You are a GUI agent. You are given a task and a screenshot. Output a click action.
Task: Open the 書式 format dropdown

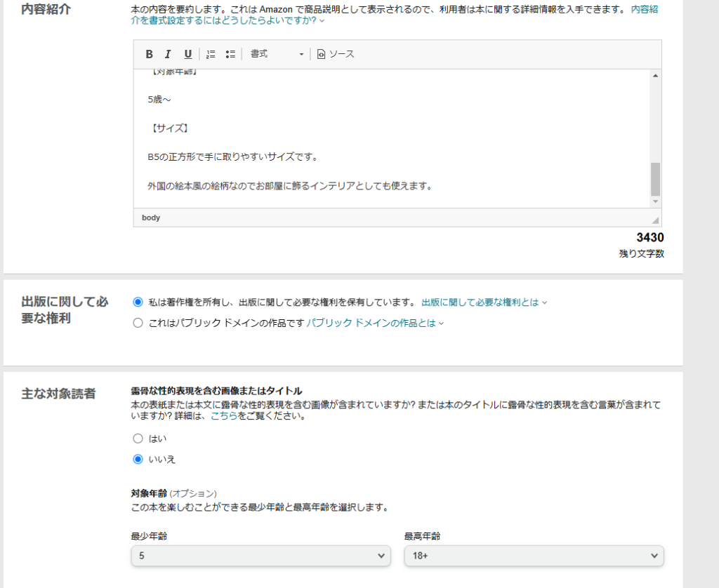(x=277, y=54)
